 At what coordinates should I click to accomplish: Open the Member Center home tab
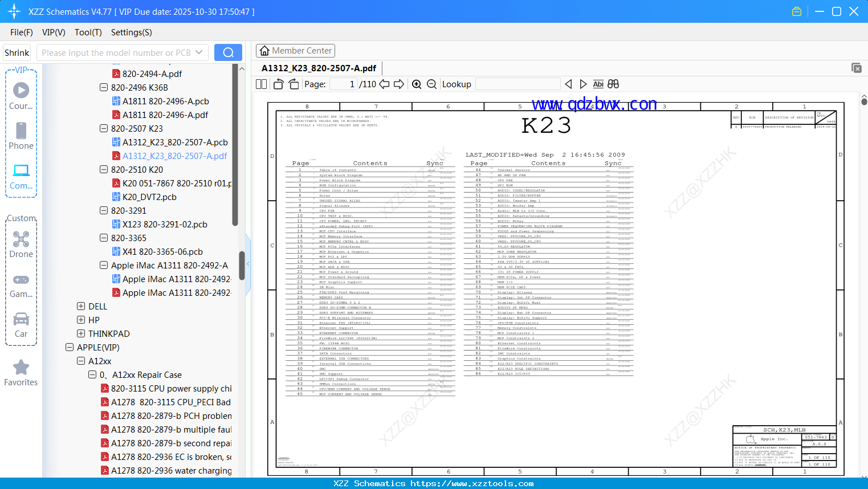click(295, 51)
